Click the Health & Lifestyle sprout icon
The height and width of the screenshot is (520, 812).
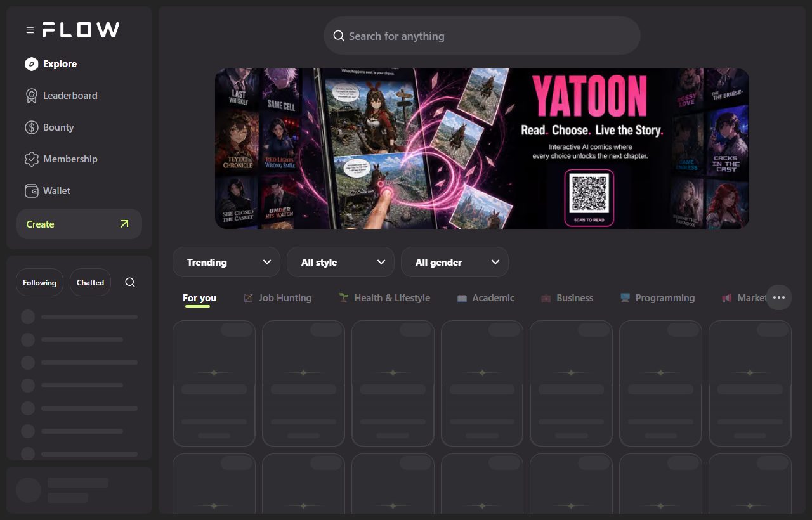(344, 297)
